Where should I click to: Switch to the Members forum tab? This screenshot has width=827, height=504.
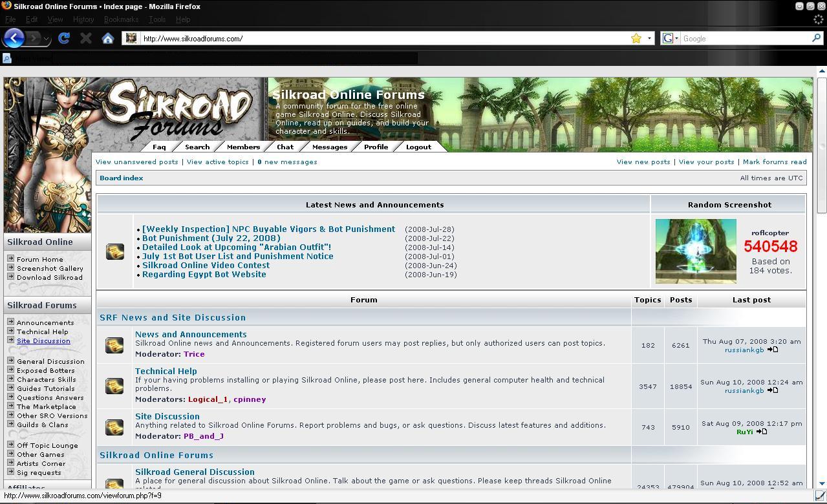pyautogui.click(x=243, y=147)
